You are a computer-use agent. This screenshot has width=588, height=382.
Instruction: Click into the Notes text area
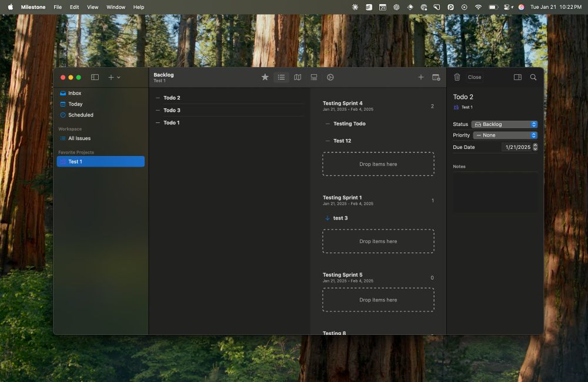pyautogui.click(x=495, y=192)
